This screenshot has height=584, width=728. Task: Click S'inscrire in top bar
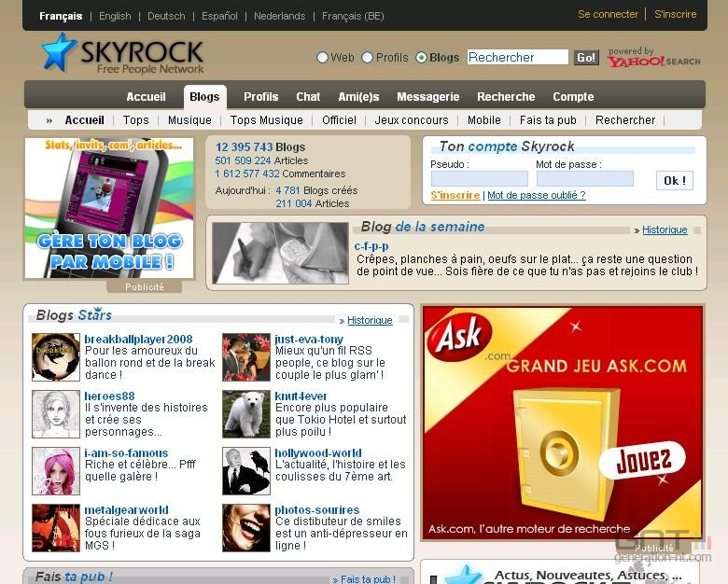[676, 14]
